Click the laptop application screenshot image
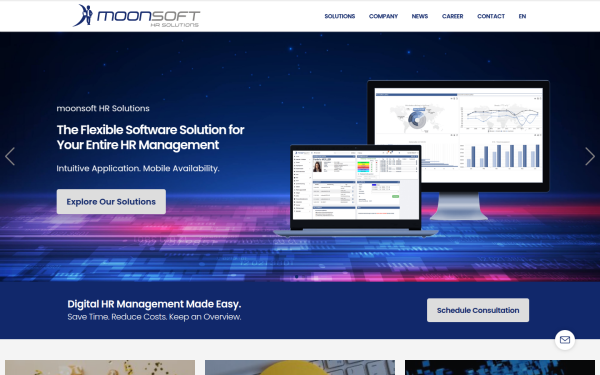The height and width of the screenshot is (375, 600). pos(355,190)
